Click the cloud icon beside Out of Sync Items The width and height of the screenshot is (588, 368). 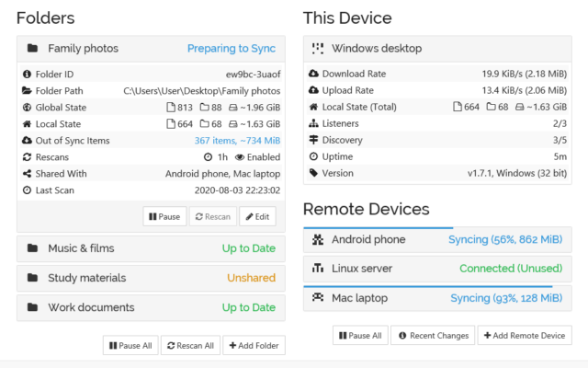point(27,141)
